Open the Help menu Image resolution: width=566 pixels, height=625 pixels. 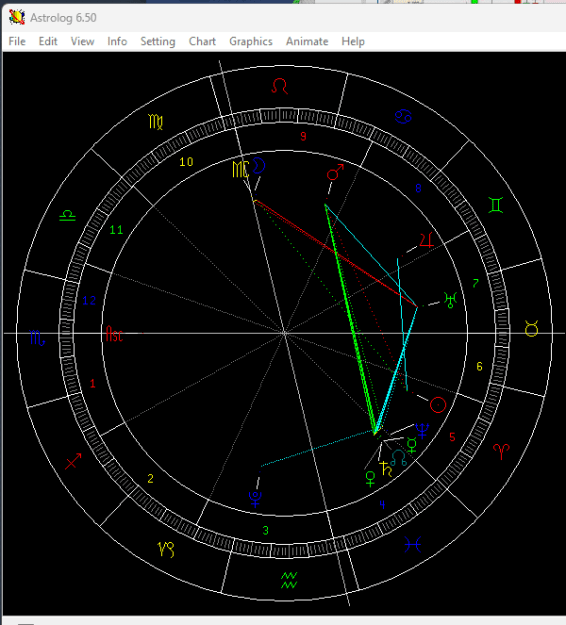[353, 41]
